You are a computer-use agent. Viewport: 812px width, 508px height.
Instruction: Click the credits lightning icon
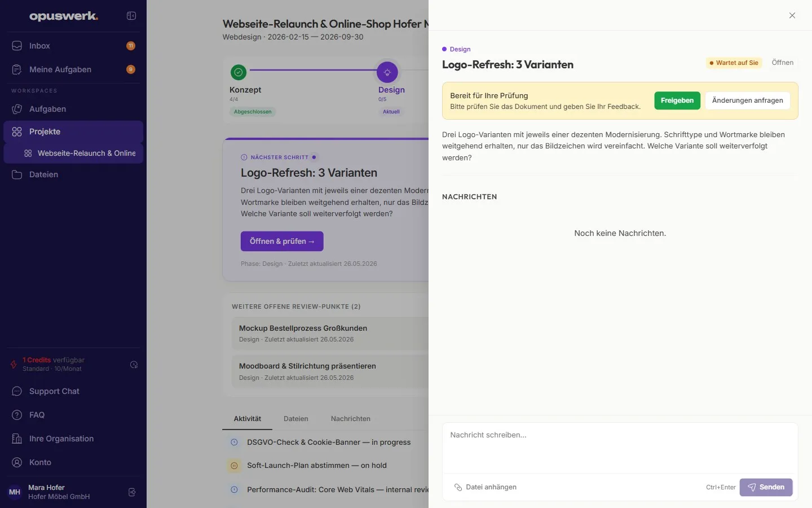pyautogui.click(x=14, y=364)
